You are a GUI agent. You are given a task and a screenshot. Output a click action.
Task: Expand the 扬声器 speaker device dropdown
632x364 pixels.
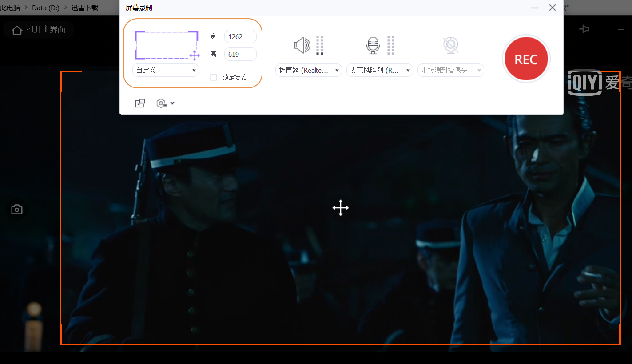pos(308,70)
